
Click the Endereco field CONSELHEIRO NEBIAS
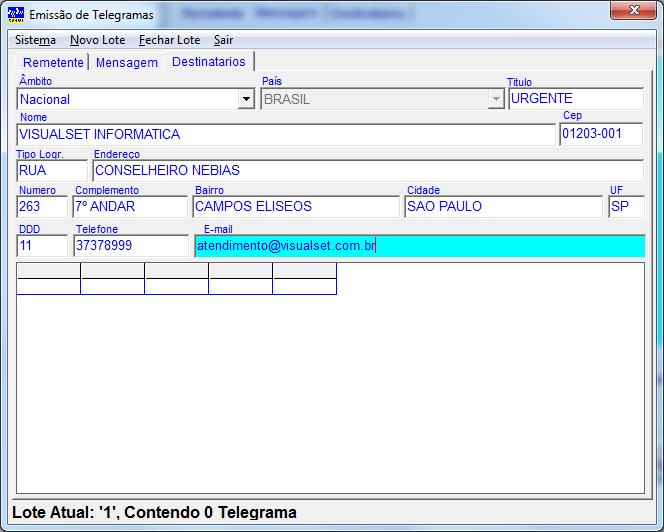tap(367, 170)
